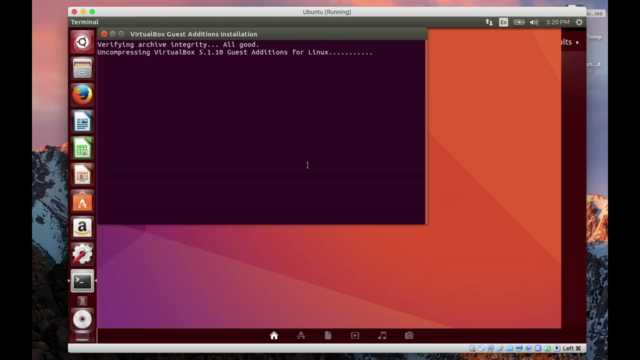Click the mounted DVD disc launcher icon

(82, 319)
